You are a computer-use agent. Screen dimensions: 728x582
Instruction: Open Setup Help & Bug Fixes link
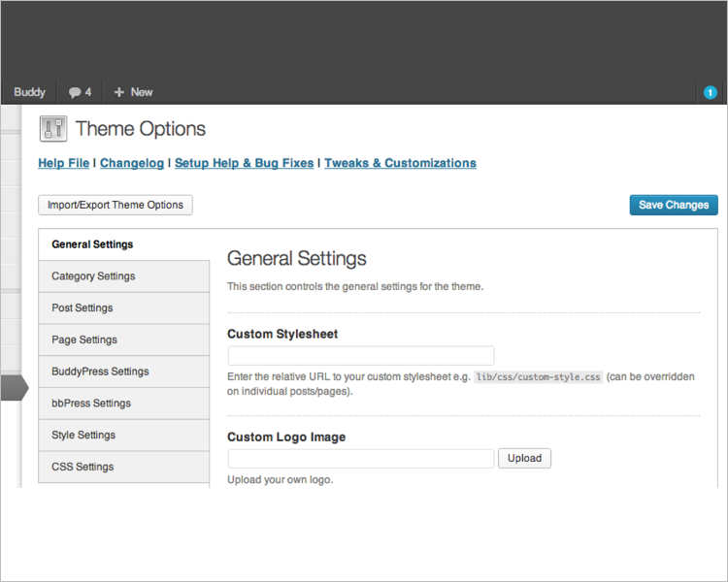click(245, 163)
